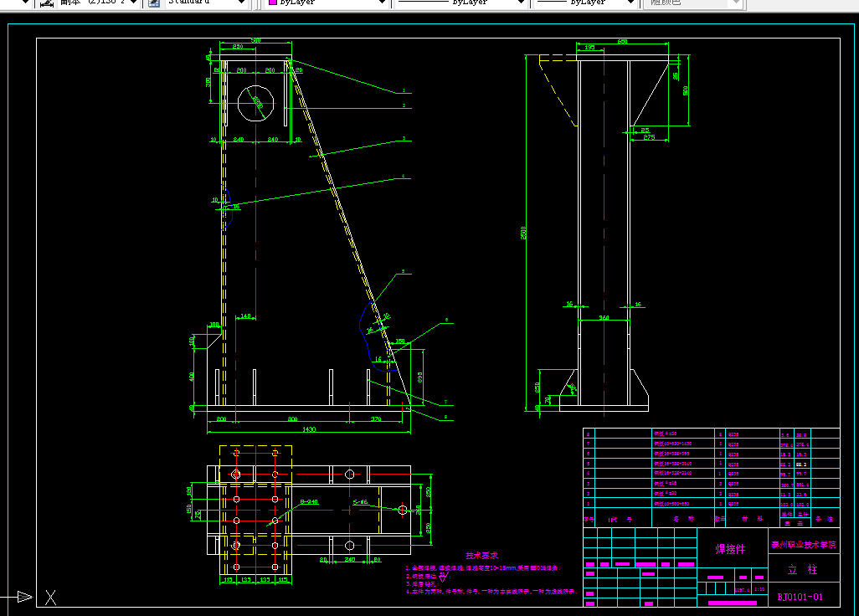The width and height of the screenshot is (859, 616).
Task: Click the dimension style icon in toolbar
Action: point(47,3)
